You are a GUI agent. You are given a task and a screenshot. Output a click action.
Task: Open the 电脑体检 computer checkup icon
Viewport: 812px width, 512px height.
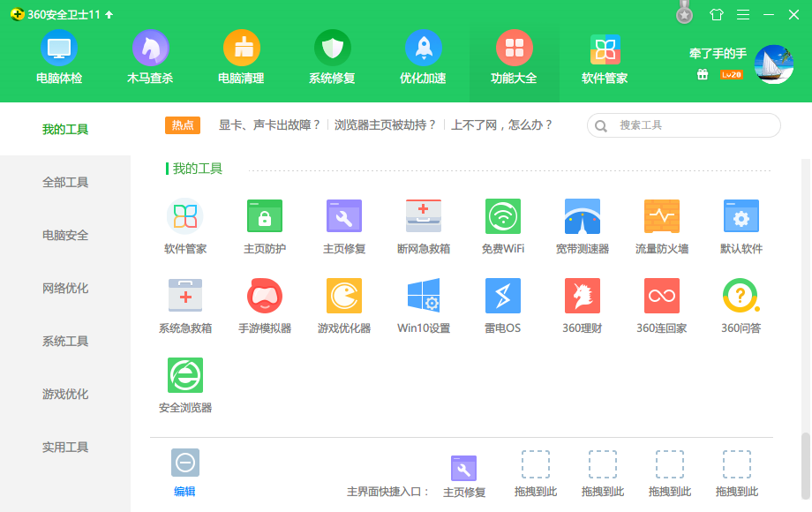[x=59, y=49]
